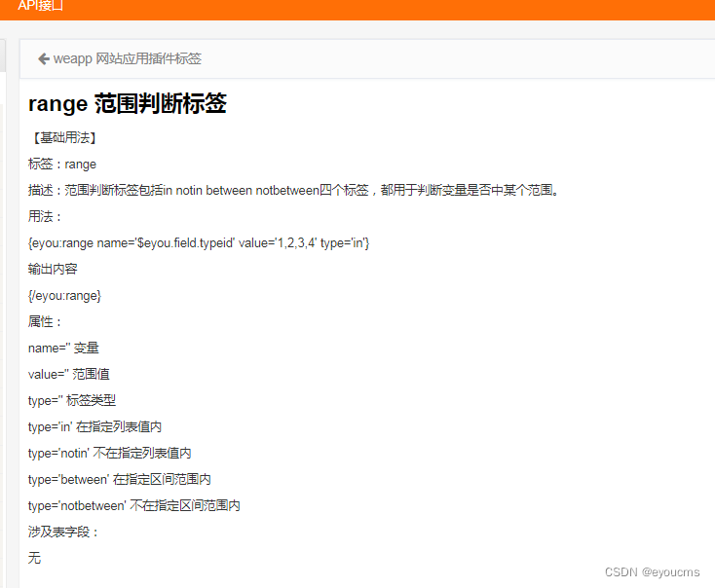Click the 用法： label
715x588 pixels.
[45, 216]
